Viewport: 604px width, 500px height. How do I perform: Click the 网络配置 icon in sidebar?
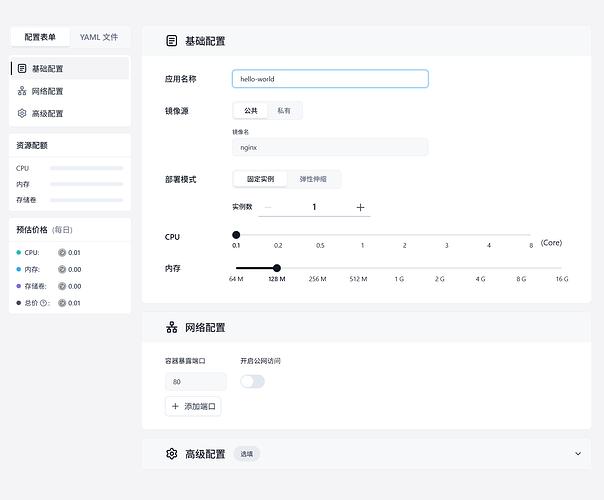pyautogui.click(x=22, y=91)
